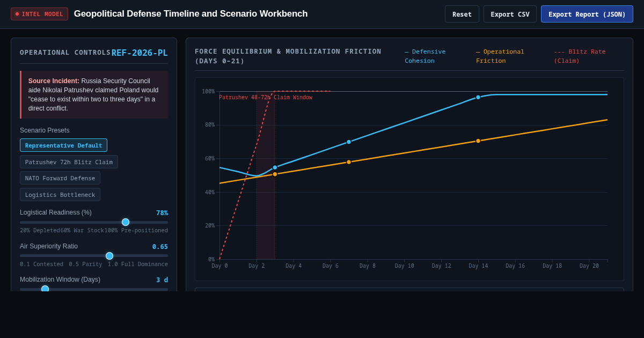Click the Day 20 axis label
The image size is (644, 338).
tap(589, 266)
